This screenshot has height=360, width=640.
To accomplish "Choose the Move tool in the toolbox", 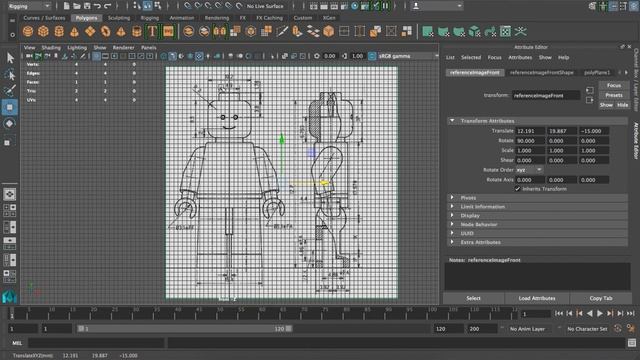I will coord(10,107).
